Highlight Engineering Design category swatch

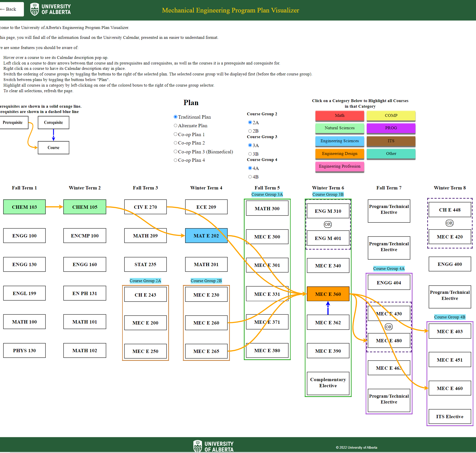point(339,154)
